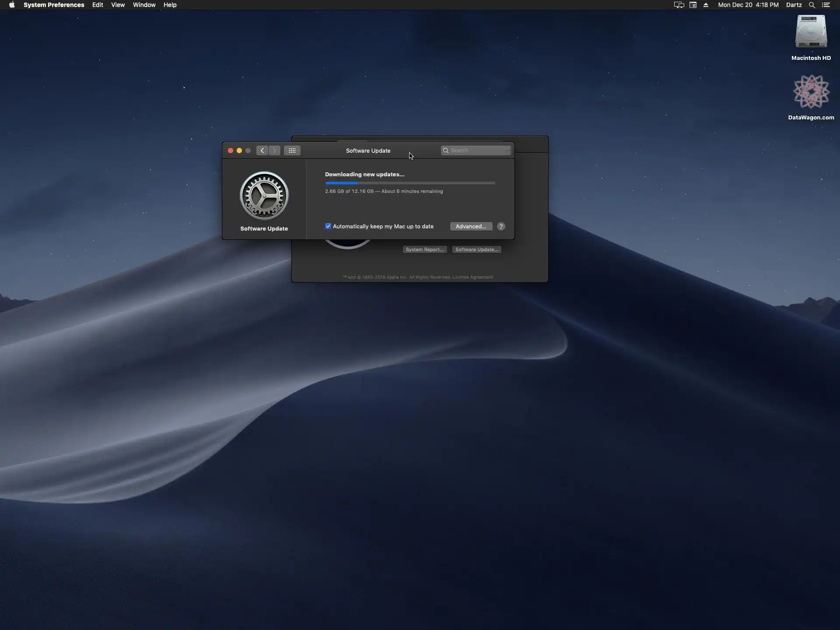Click the Software Update gear icon
The height and width of the screenshot is (630, 840).
(264, 196)
